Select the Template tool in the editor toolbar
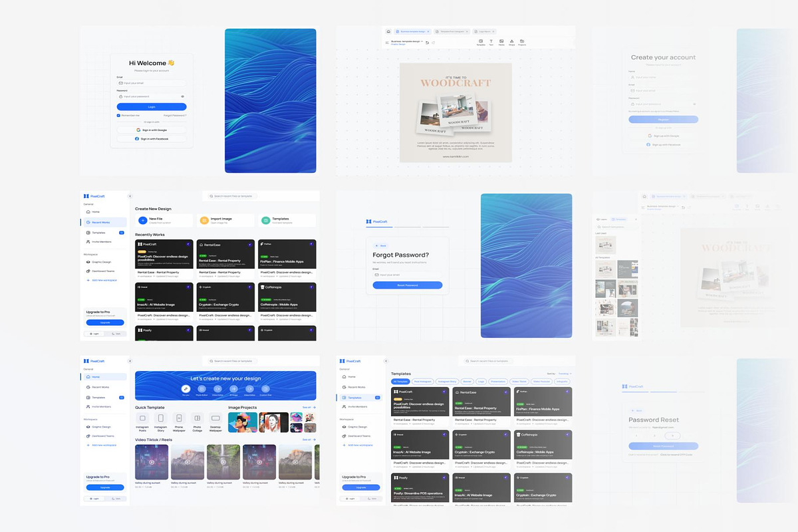 coord(481,42)
